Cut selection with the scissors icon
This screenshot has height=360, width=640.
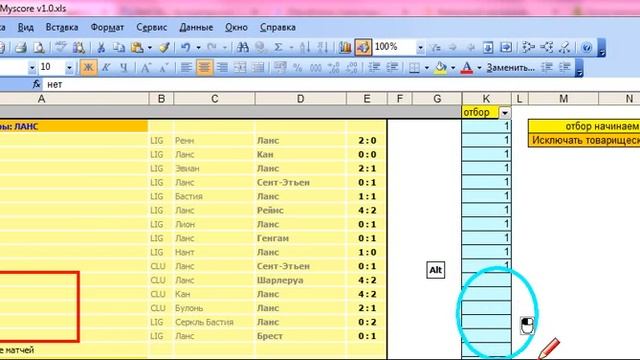[101, 48]
